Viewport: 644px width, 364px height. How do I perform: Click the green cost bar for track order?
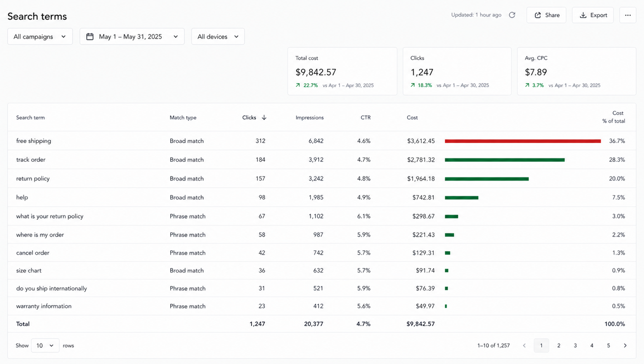coord(505,160)
